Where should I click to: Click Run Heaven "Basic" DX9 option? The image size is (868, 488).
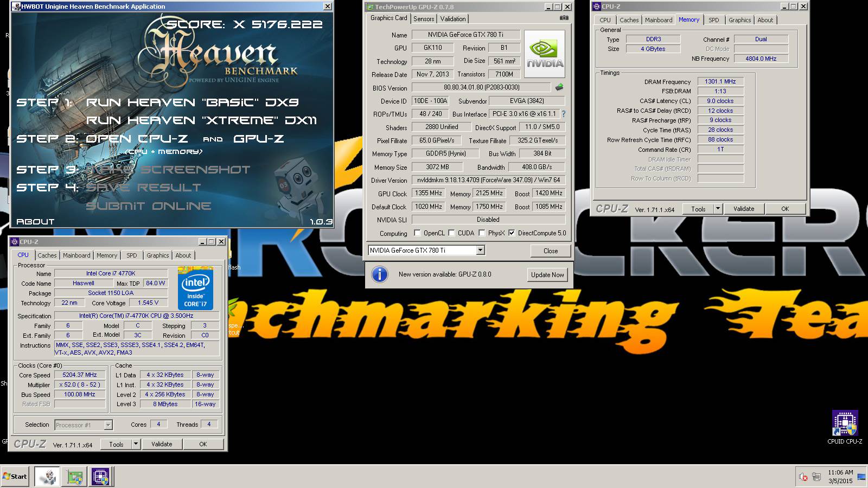[193, 102]
